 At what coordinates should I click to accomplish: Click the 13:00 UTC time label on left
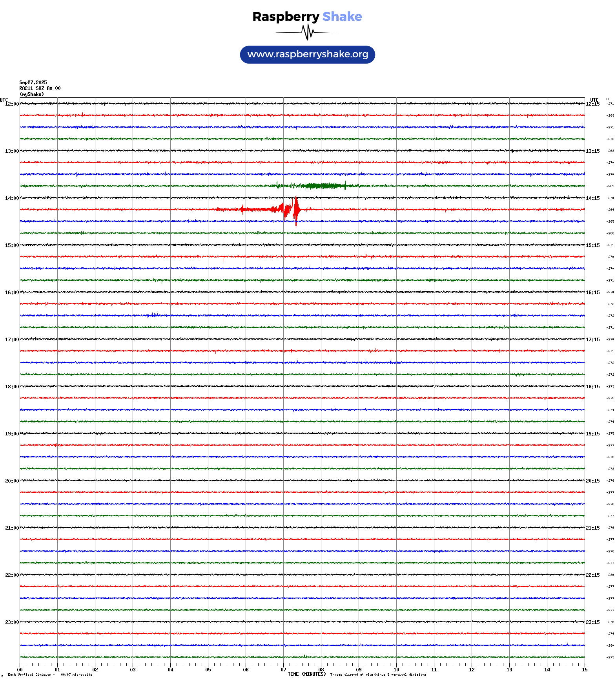tap(12, 151)
